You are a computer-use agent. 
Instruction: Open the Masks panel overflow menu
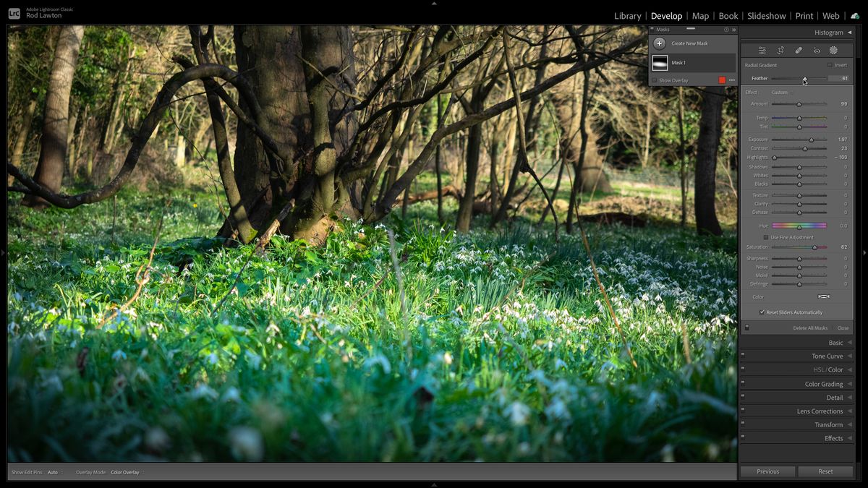coord(733,29)
